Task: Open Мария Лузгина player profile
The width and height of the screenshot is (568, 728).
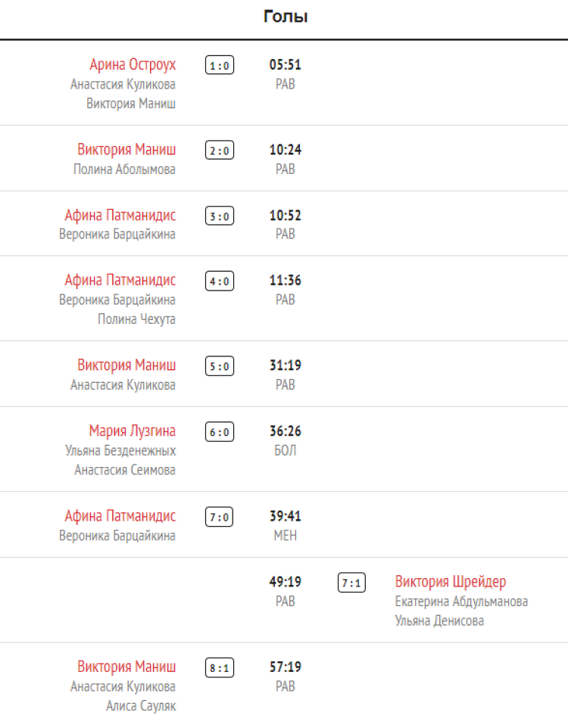Action: [132, 431]
